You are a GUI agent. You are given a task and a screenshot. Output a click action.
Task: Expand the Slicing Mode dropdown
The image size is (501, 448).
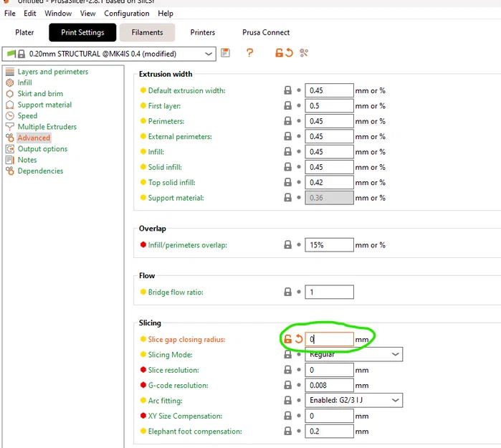tap(353, 354)
